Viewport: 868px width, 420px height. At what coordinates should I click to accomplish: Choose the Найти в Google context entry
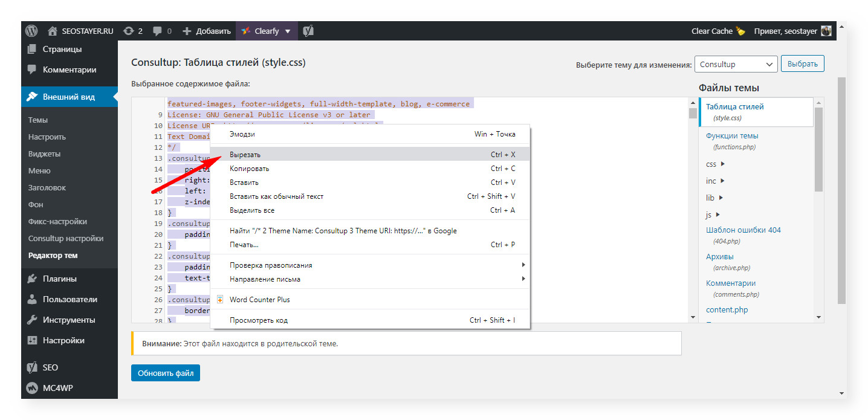pos(370,231)
